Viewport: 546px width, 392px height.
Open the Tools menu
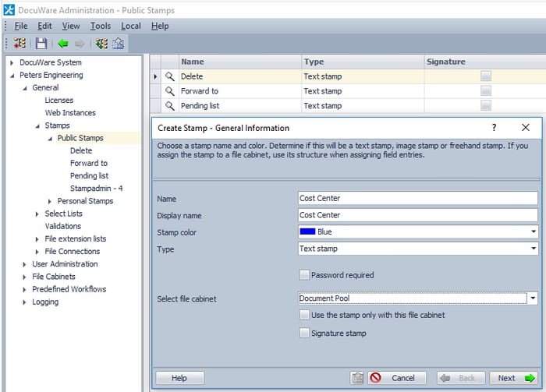(100, 26)
